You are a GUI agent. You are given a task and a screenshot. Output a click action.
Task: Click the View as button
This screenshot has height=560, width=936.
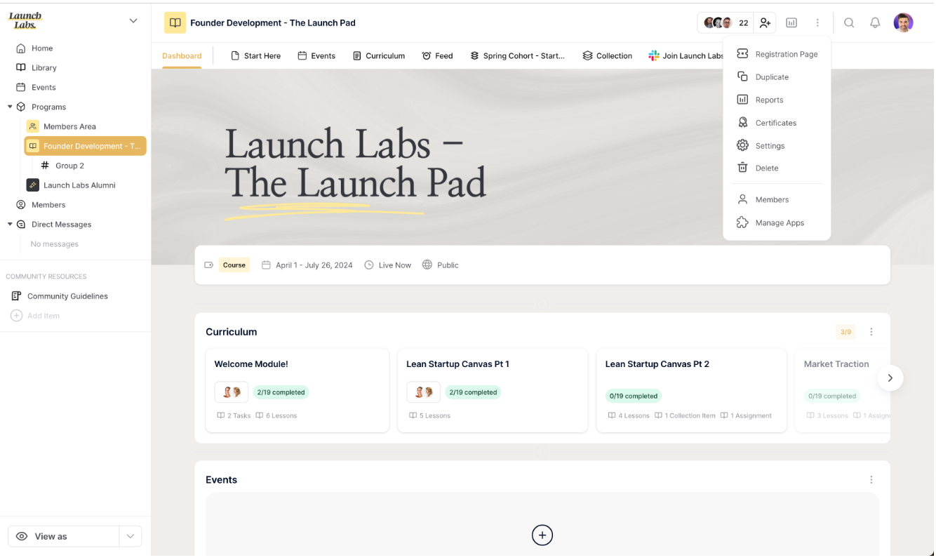(x=63, y=536)
